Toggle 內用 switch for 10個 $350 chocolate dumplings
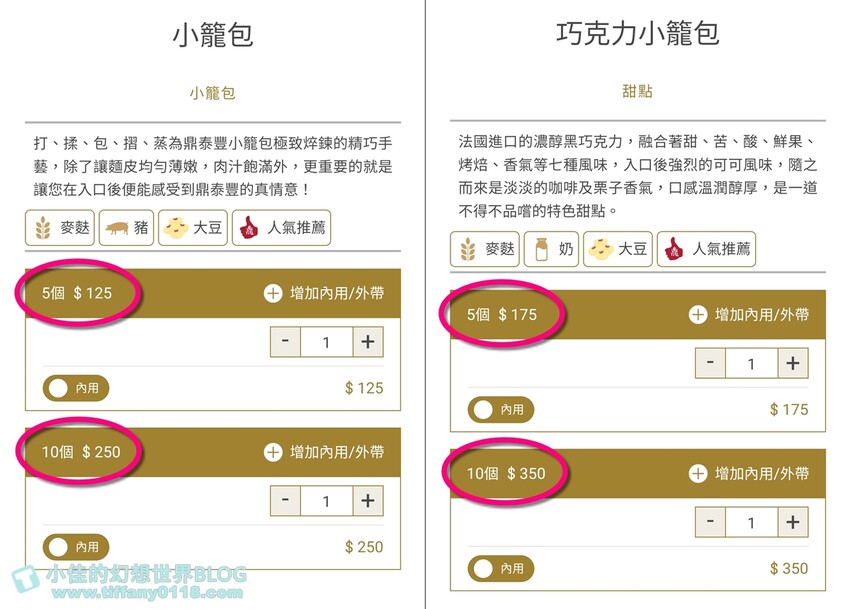The height and width of the screenshot is (609, 850). (500, 569)
